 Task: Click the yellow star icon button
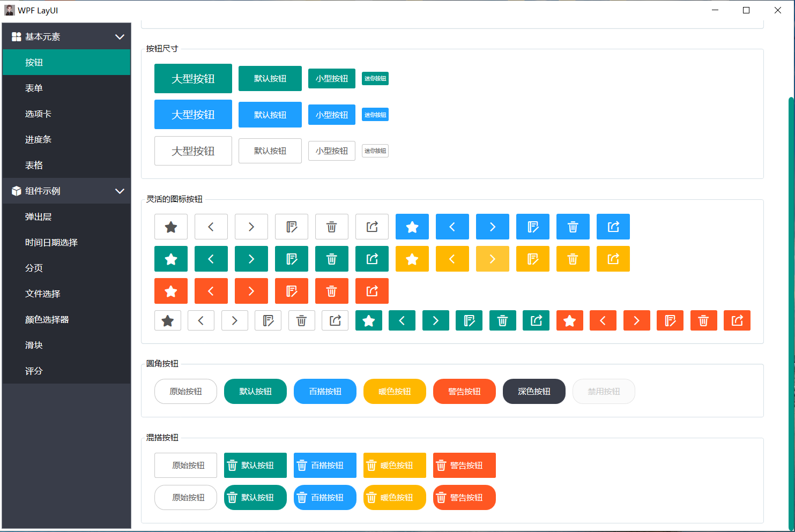point(412,259)
